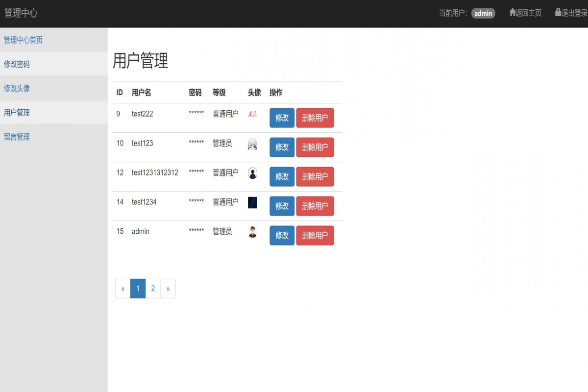This screenshot has height=392, width=588.
Task: Click the lock icon next to 退出登录
Action: click(557, 13)
